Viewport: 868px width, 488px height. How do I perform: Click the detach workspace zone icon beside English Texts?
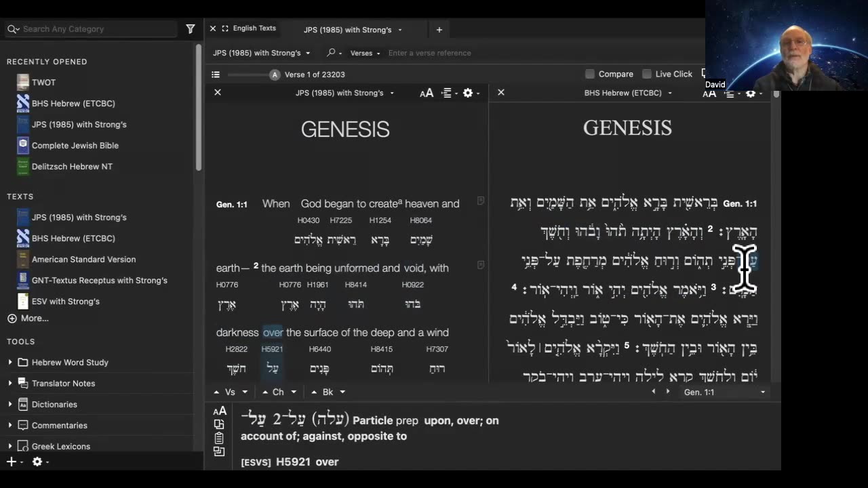click(x=225, y=28)
